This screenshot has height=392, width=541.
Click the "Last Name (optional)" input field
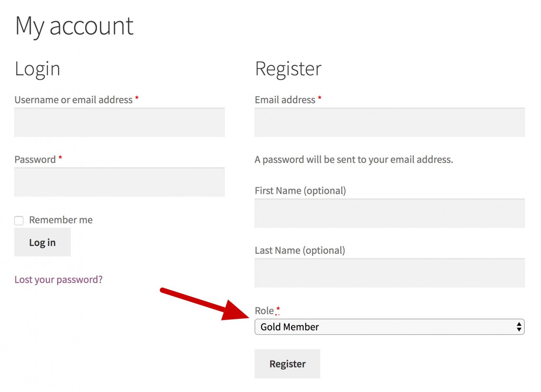389,273
